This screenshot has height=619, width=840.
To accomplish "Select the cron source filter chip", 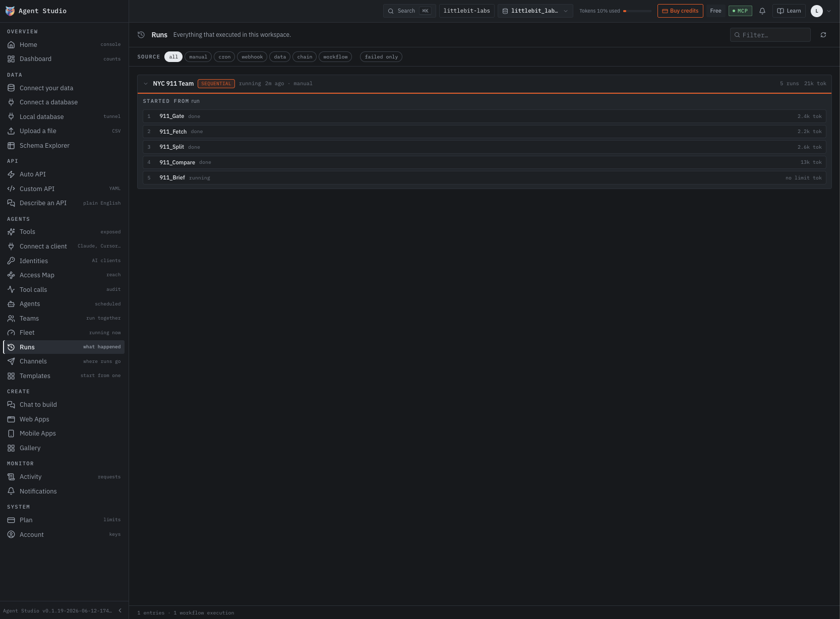I will pos(224,57).
